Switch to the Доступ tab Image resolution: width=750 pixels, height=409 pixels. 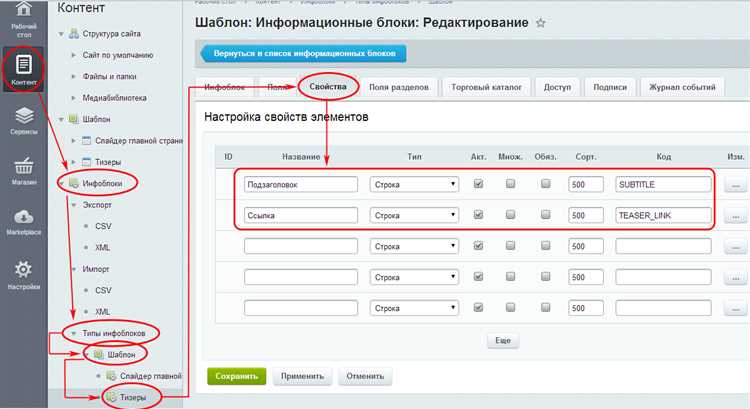pos(557,87)
